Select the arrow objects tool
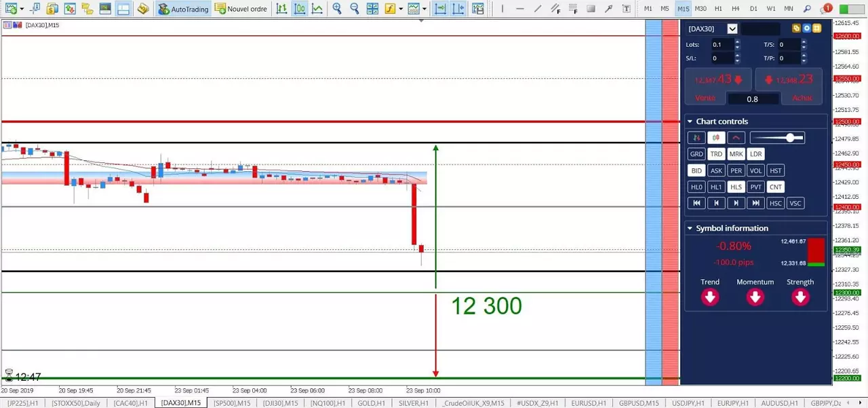Viewport: 868px width, 408px height. pos(608,9)
